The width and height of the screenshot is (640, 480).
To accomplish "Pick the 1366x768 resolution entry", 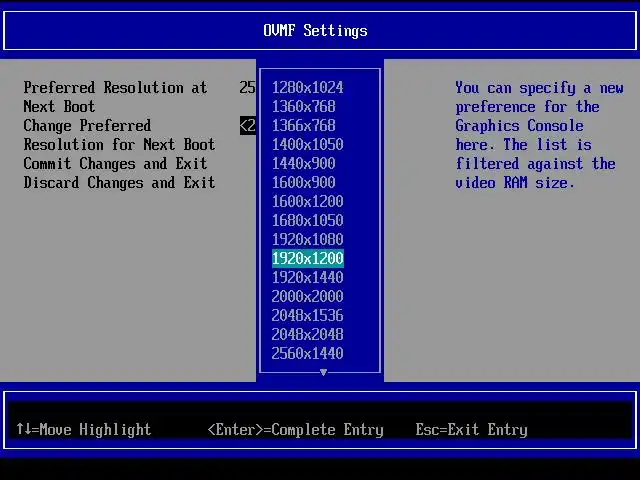I will pyautogui.click(x=304, y=125).
